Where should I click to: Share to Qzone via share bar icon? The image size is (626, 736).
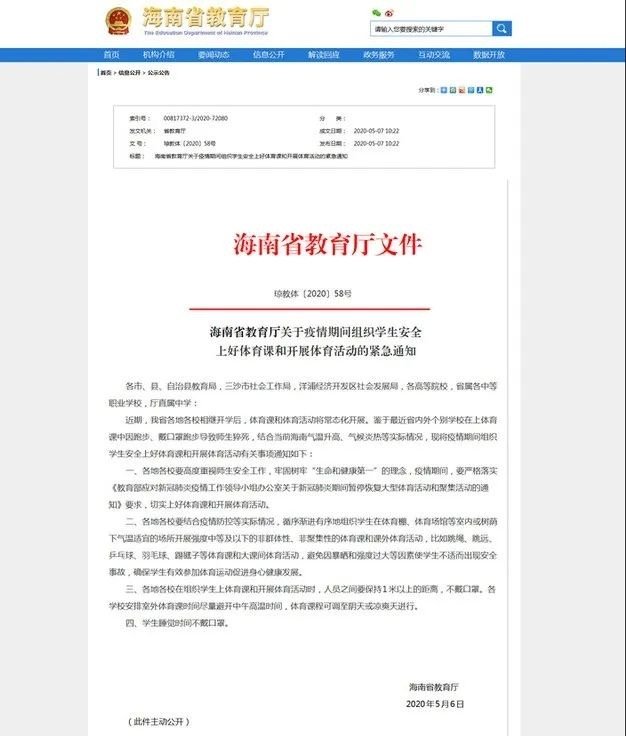pyautogui.click(x=453, y=90)
